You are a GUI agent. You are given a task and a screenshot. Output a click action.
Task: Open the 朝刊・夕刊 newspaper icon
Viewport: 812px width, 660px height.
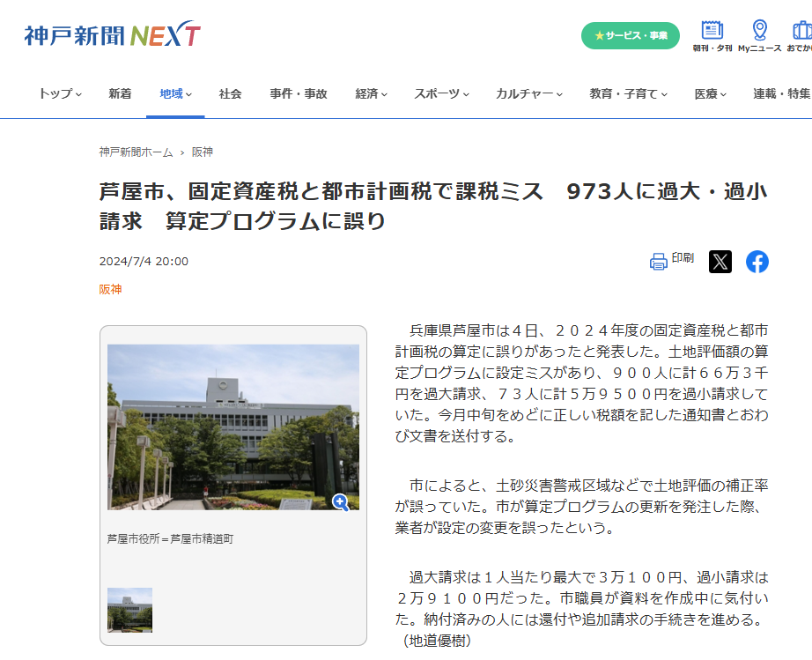click(712, 30)
